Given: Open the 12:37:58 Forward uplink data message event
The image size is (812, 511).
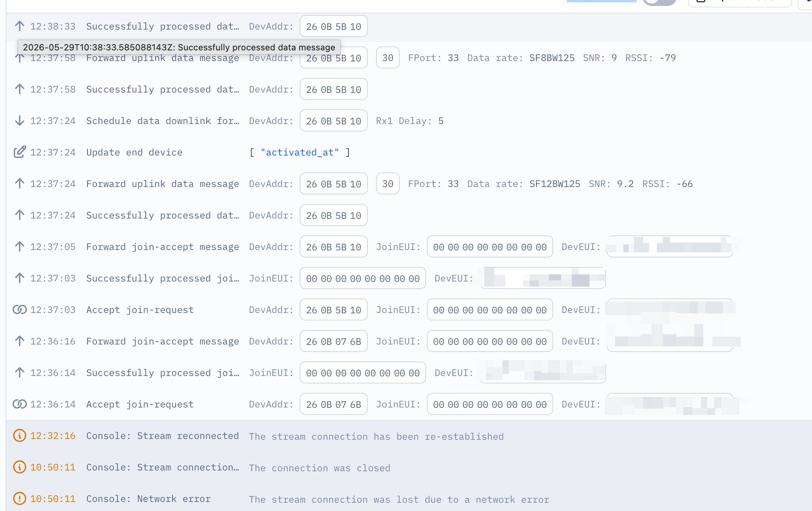Looking at the screenshot, I should (x=409, y=58).
